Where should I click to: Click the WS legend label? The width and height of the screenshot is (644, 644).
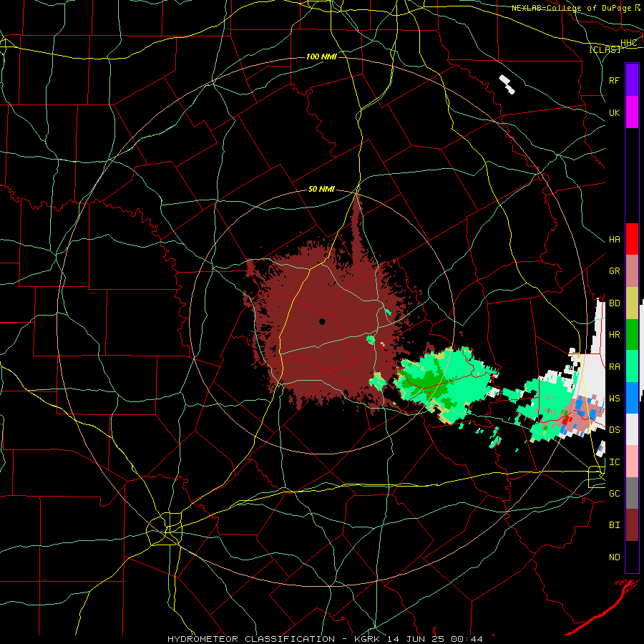click(615, 398)
